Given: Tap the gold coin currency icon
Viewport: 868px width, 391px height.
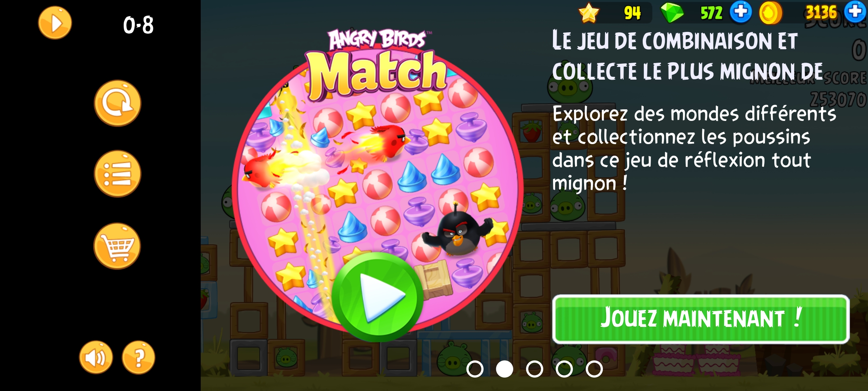Looking at the screenshot, I should [x=770, y=13].
